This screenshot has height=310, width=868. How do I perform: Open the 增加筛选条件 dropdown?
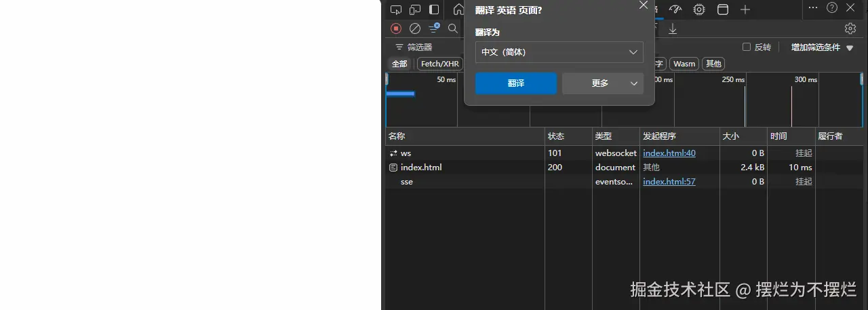tap(822, 47)
